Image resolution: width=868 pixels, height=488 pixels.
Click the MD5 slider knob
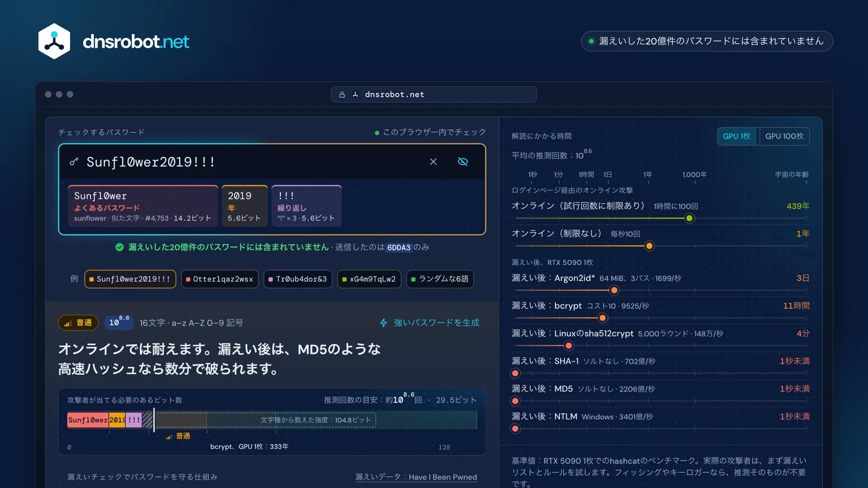pos(515,401)
